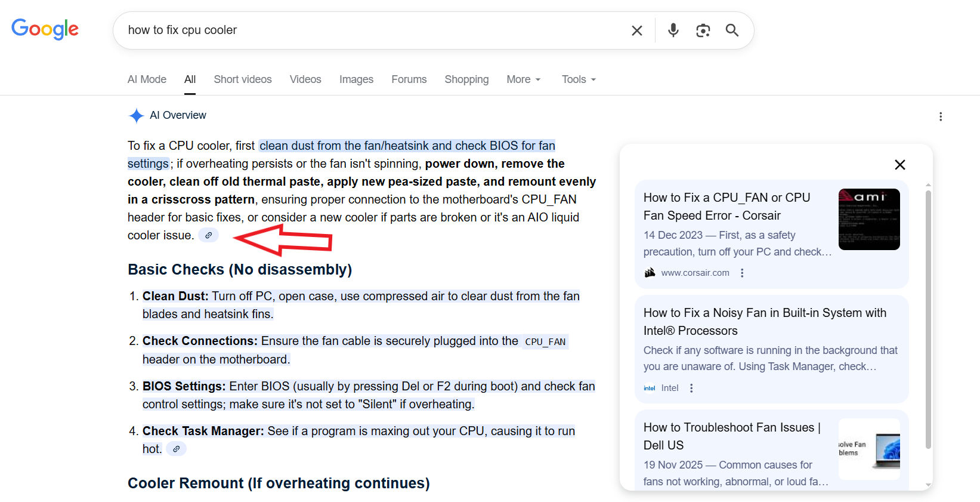Close the sources side panel

(x=899, y=165)
